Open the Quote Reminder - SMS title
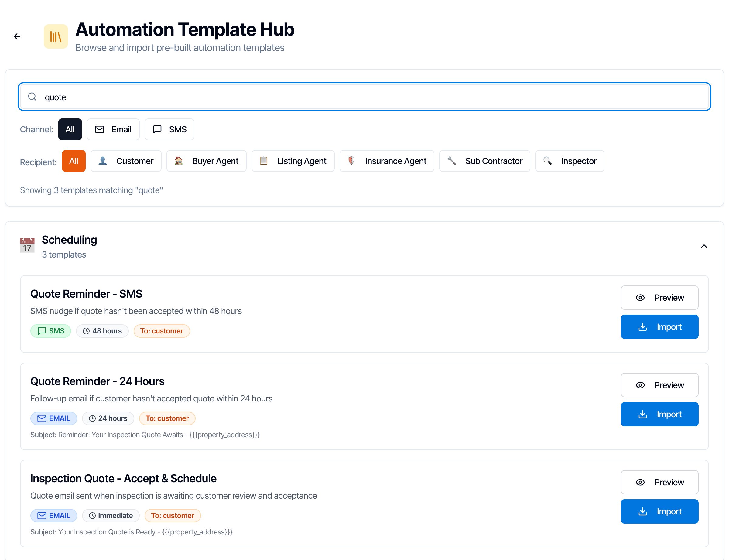The image size is (729, 560). pos(86,294)
